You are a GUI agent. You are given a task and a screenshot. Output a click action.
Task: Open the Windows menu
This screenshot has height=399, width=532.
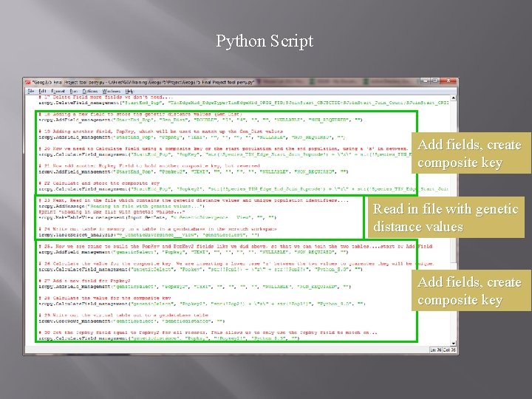pos(112,92)
